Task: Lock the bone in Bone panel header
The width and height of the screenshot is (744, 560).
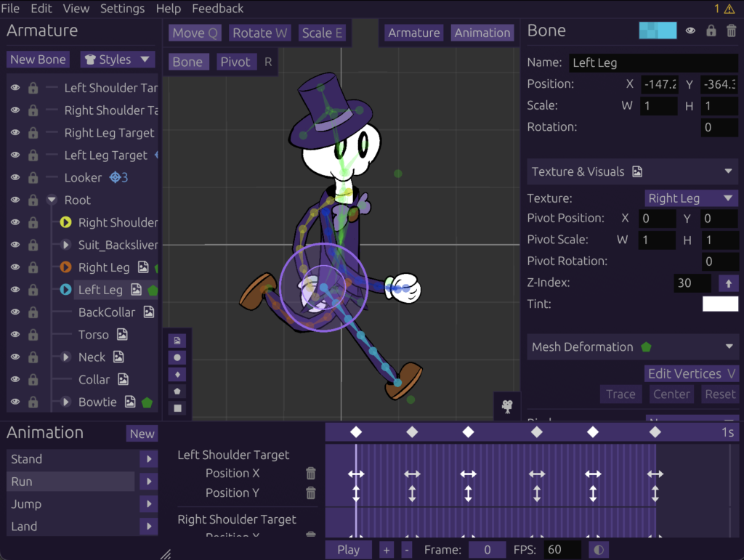Action: [711, 31]
